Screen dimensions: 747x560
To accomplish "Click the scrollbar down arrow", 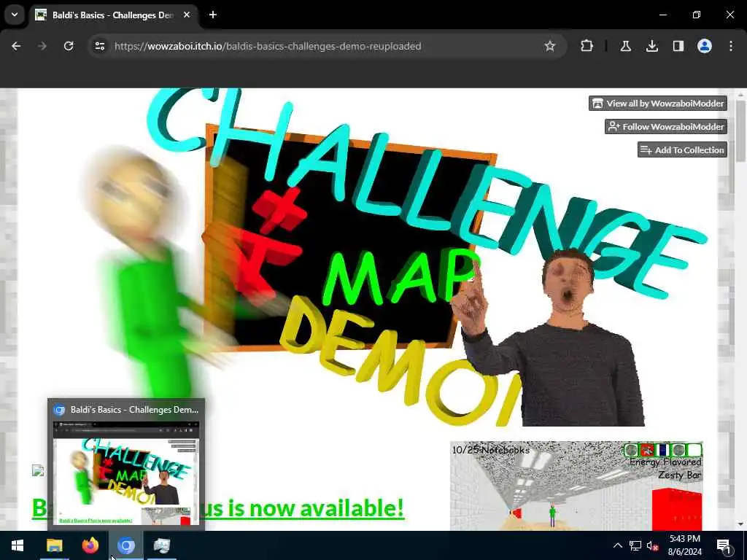I will click(740, 524).
